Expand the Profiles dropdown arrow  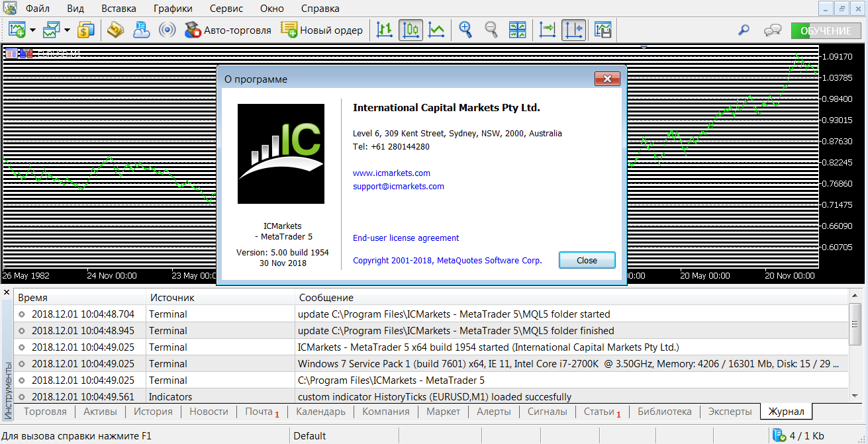click(x=67, y=30)
